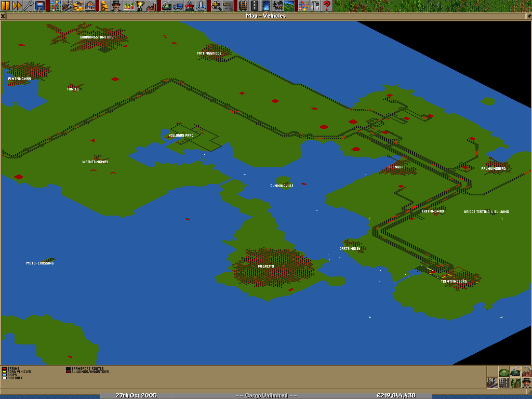Click Pentfingway label on map
Viewport: 532px width, 399px height.
click(19, 79)
